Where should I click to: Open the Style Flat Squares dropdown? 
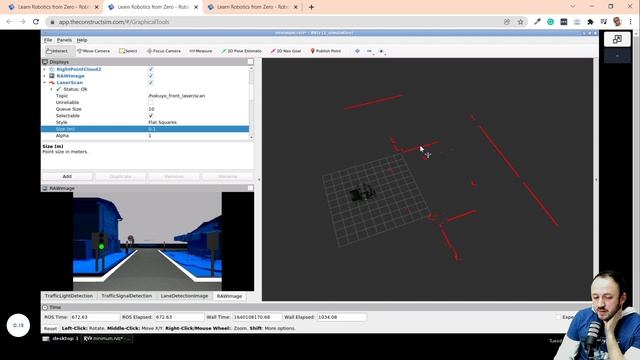pyautogui.click(x=198, y=122)
